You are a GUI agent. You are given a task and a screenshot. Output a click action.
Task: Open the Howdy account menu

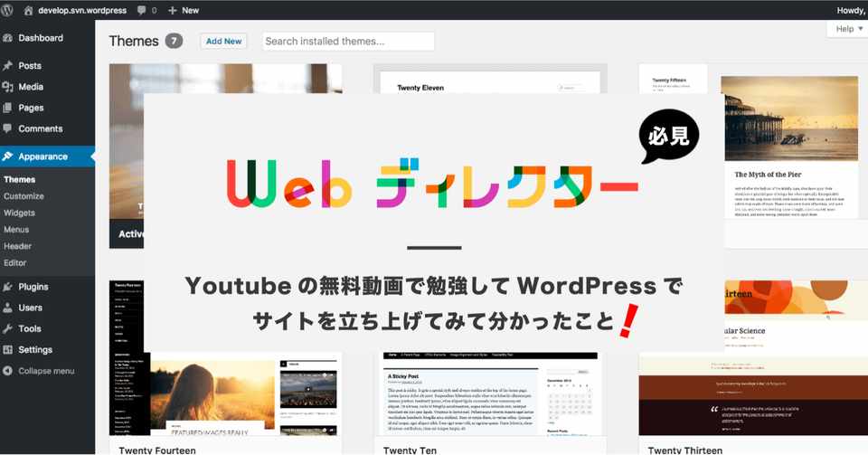(851, 10)
